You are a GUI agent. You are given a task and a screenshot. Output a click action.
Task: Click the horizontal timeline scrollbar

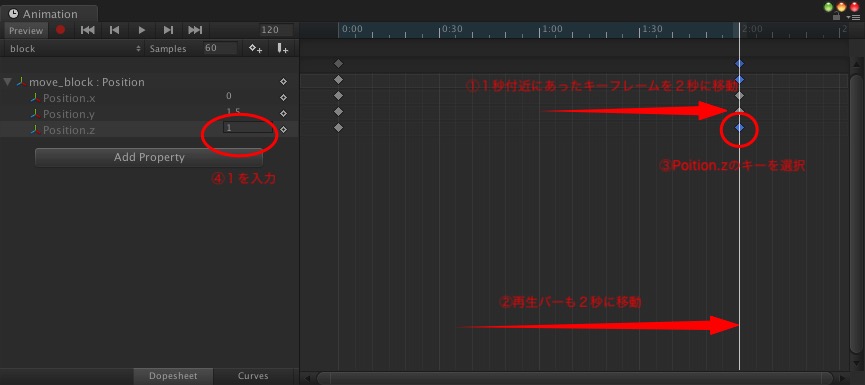tap(574, 378)
